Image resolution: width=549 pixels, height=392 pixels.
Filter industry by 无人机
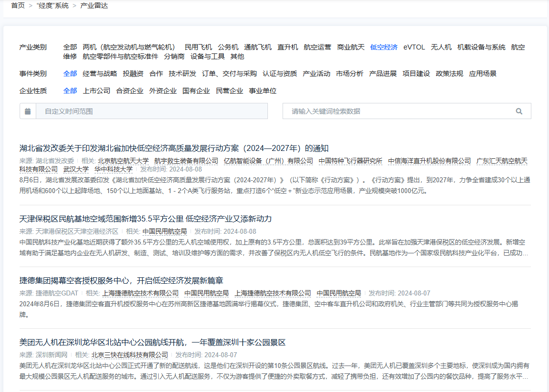pyautogui.click(x=441, y=48)
